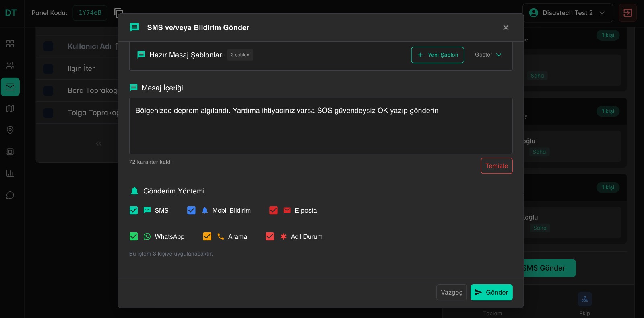Open the users icon in sidebar
644x318 pixels.
pyautogui.click(x=10, y=65)
